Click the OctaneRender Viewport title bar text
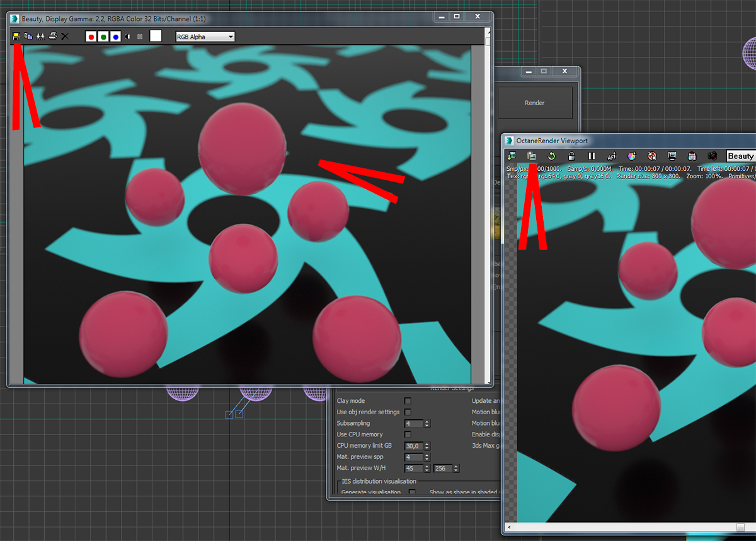756x541 pixels. pyautogui.click(x=552, y=141)
